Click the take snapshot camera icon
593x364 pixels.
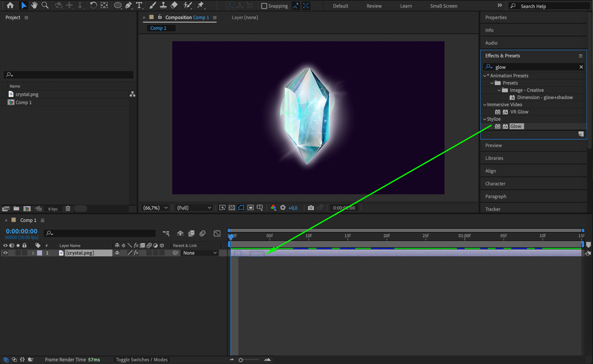pos(311,208)
